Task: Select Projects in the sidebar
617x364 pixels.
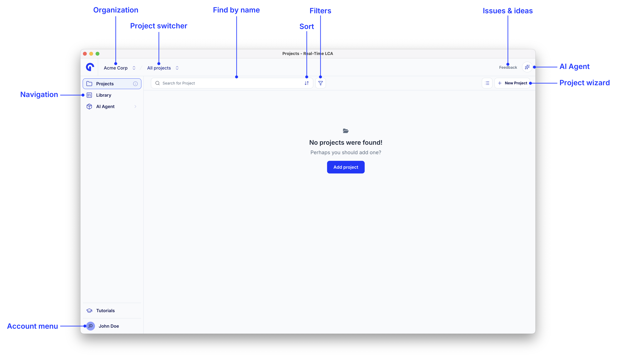Action: pos(112,84)
